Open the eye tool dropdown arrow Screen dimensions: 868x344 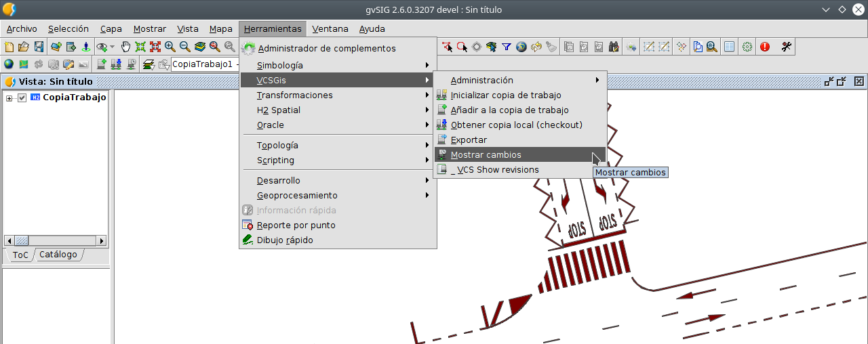point(113,47)
